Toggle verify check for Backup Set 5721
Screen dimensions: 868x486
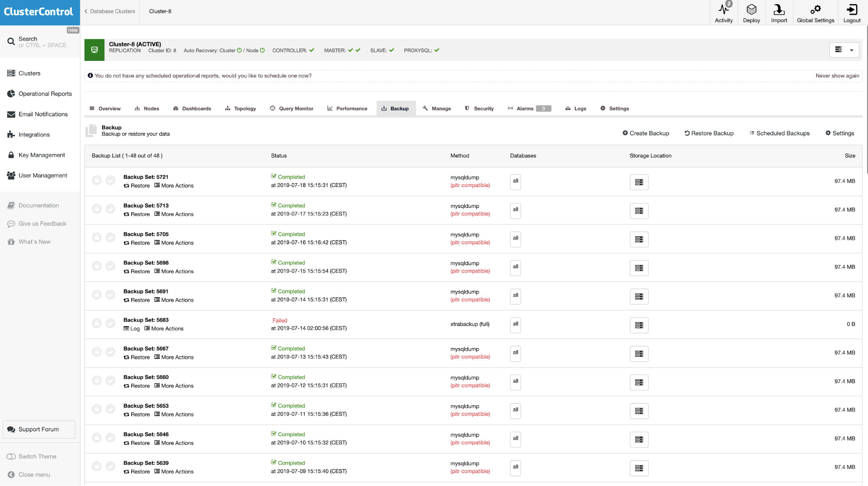[110, 180]
